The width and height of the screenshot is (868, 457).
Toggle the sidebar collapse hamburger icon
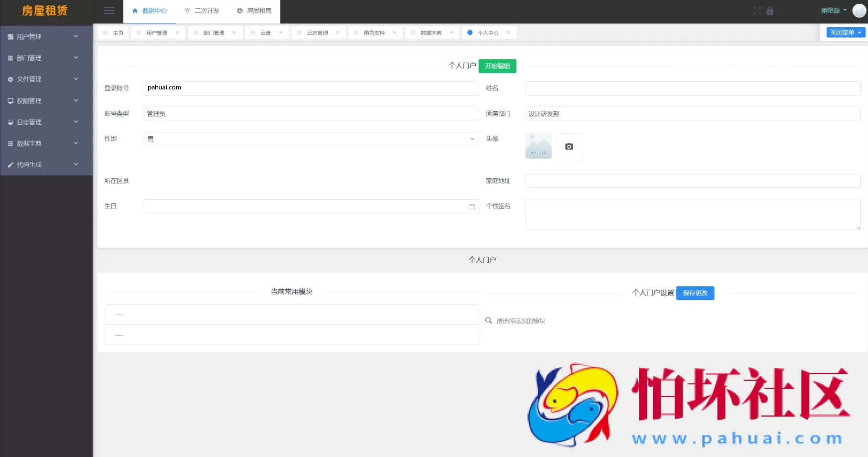click(x=109, y=11)
